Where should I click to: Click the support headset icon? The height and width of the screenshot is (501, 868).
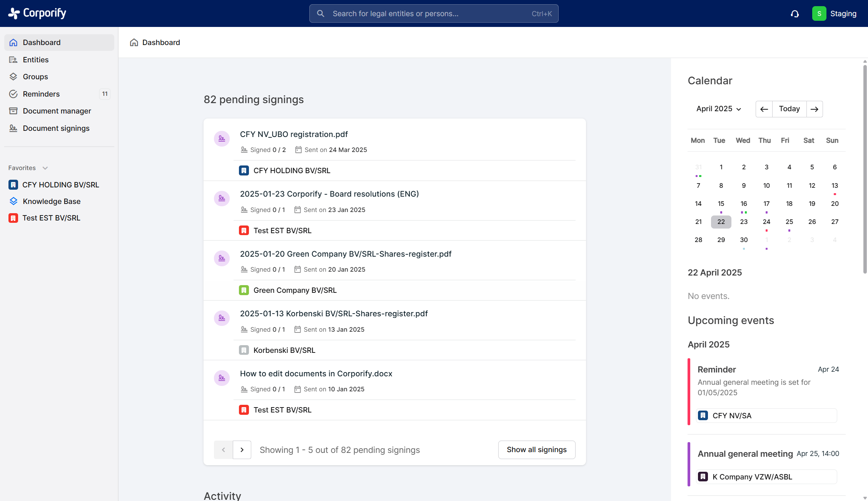[x=795, y=14]
